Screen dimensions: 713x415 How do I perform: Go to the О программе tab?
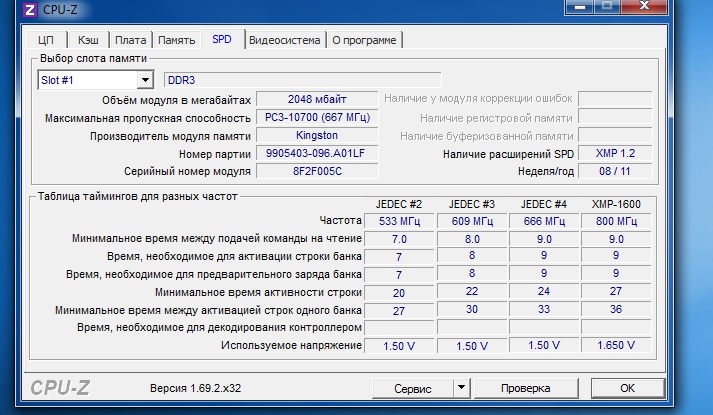(364, 40)
